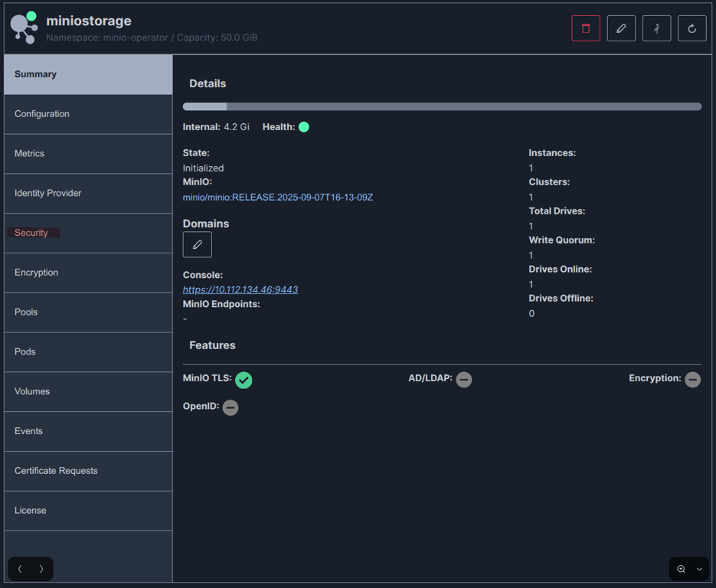Click the MinIO TLS green checkmark icon
Screen dimensions: 716x588
[244, 380]
